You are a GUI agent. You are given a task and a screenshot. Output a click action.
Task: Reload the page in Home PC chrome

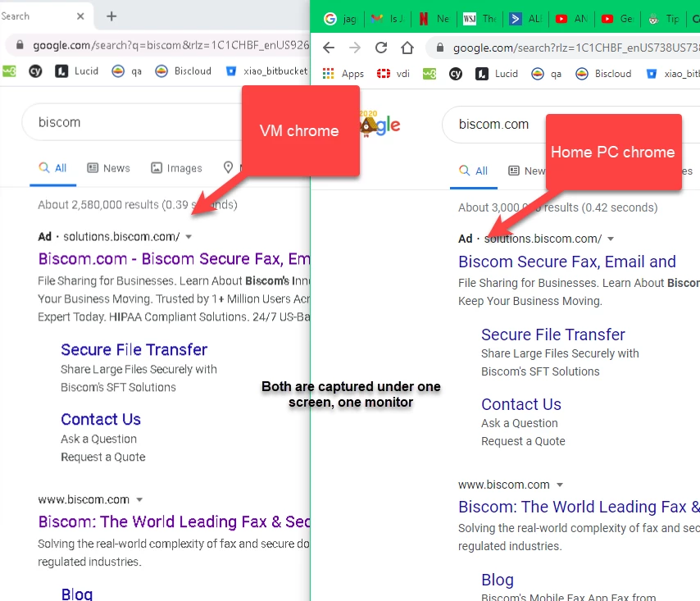click(x=381, y=48)
